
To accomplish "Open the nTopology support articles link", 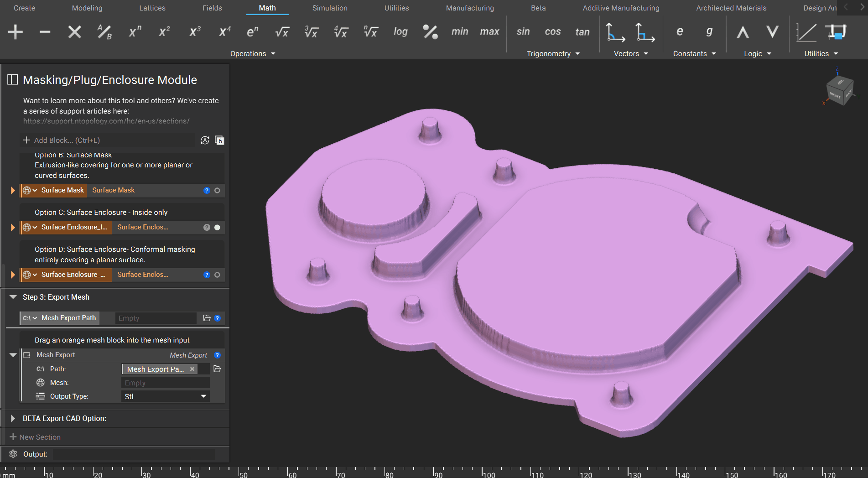I will point(106,121).
